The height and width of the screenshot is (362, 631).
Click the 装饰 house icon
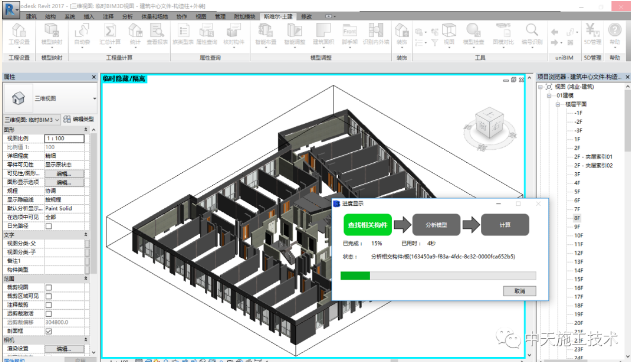[x=402, y=31]
